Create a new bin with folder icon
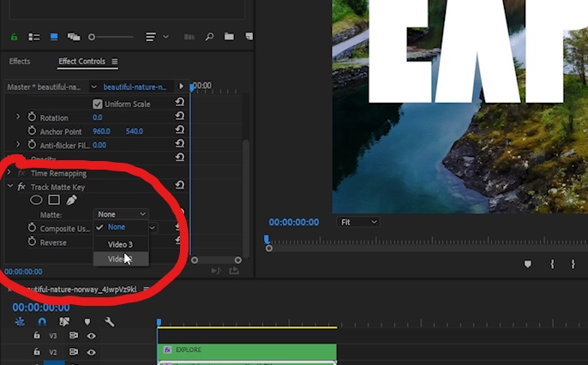The height and width of the screenshot is (365, 588). (229, 36)
